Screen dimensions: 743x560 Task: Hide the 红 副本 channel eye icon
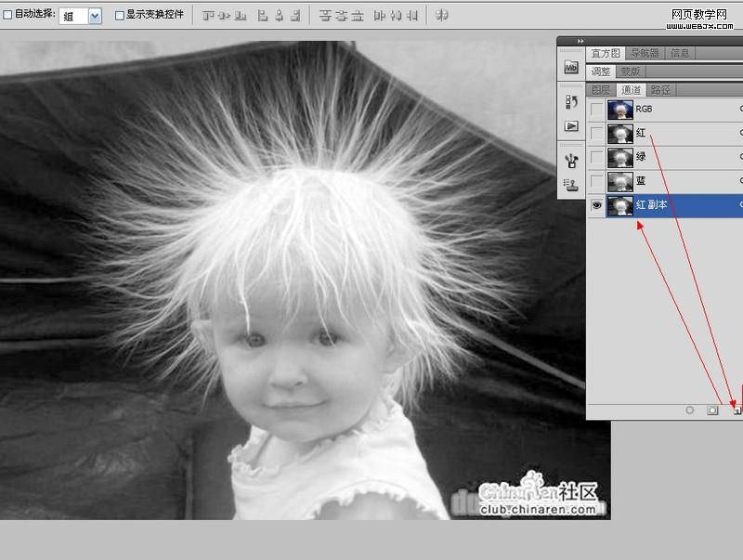[x=596, y=205]
